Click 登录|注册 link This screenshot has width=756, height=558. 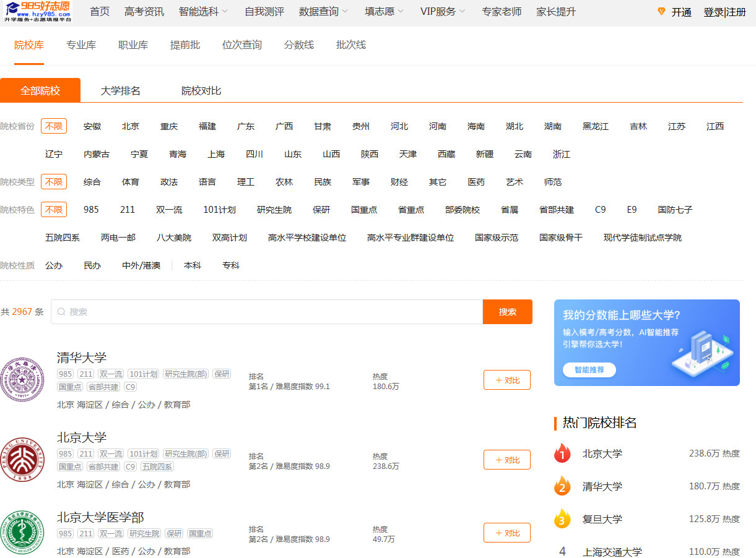click(x=725, y=12)
